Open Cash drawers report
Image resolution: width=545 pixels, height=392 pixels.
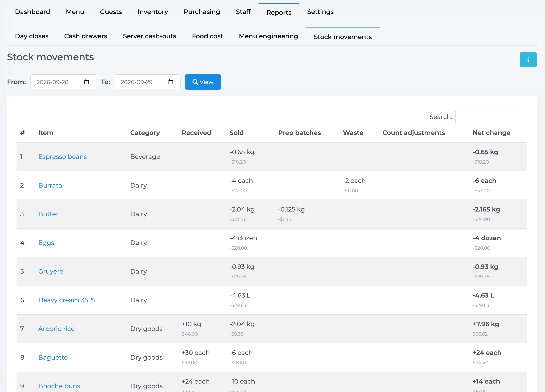coord(86,36)
